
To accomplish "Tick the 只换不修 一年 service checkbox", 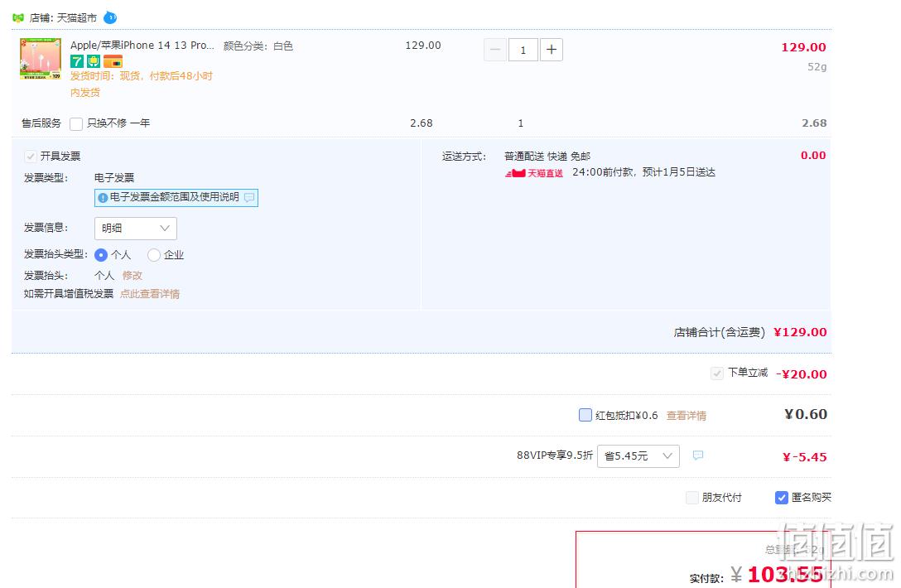I will tap(76, 123).
